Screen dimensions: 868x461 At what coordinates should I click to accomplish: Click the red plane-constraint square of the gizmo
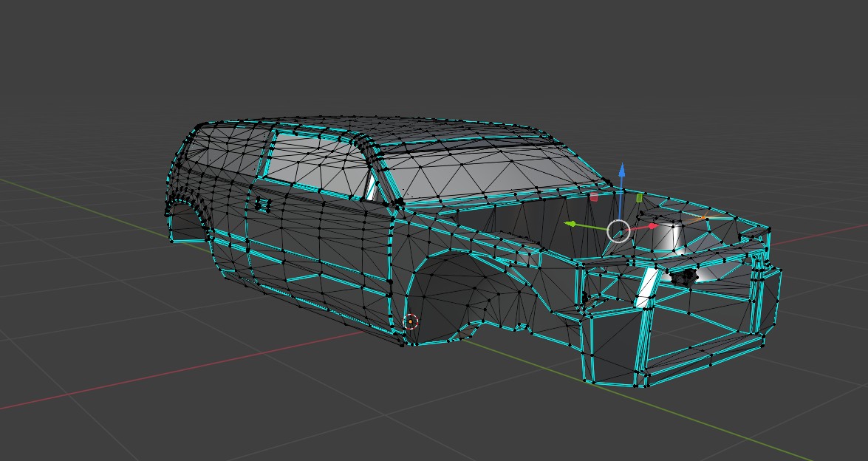click(x=594, y=197)
